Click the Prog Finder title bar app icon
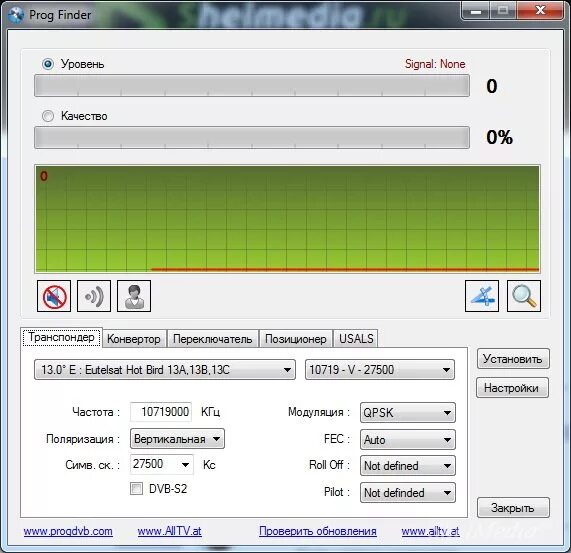 pos(16,15)
